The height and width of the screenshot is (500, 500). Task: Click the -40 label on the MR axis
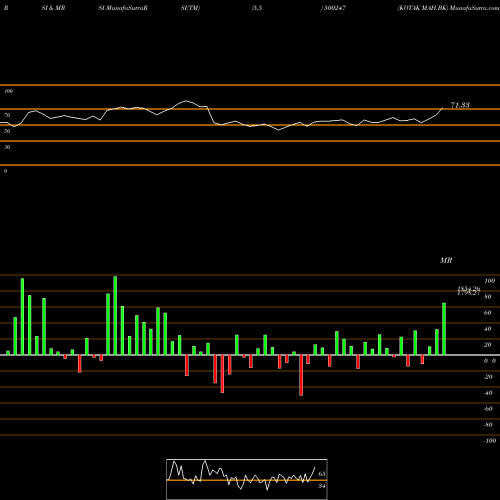pyautogui.click(x=488, y=393)
